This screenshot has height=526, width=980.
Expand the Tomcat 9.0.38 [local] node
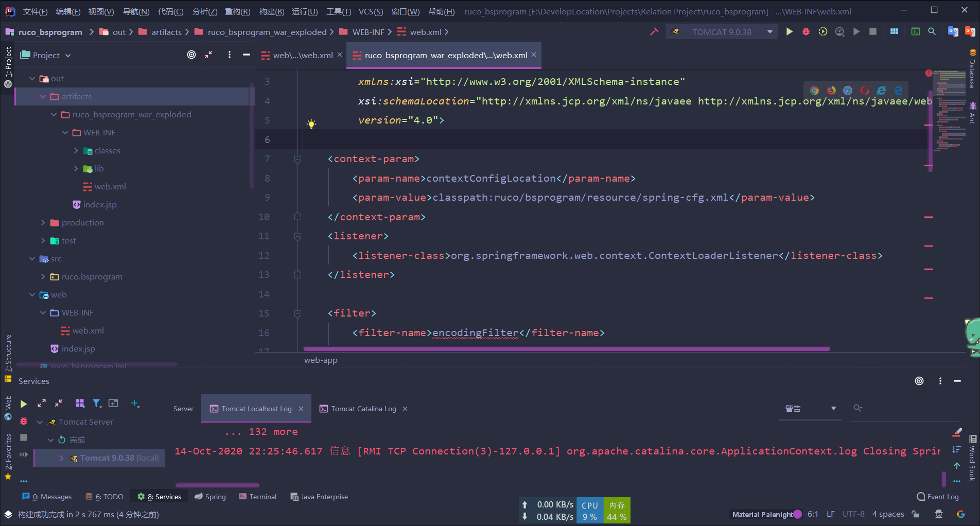pos(62,458)
